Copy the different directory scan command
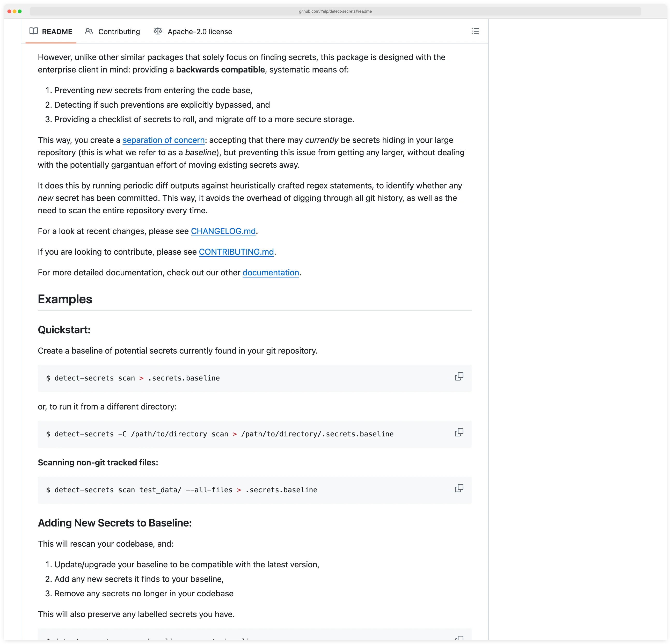Image resolution: width=671 pixels, height=644 pixels. coord(459,433)
